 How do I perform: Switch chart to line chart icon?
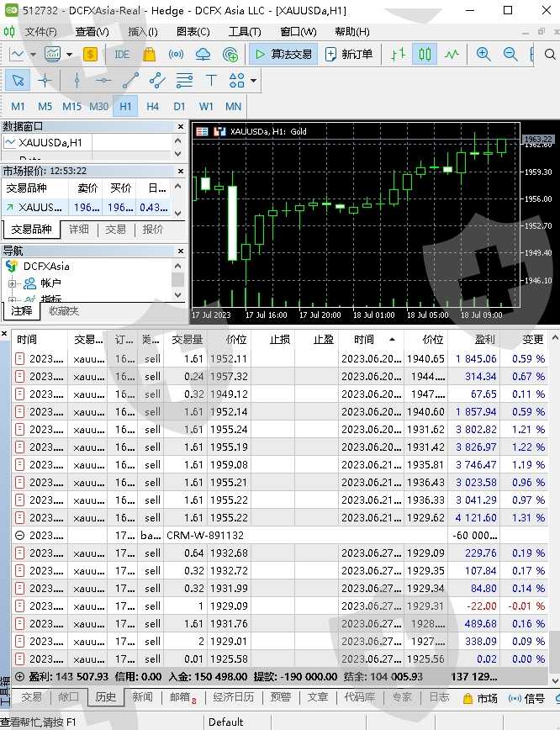(452, 54)
